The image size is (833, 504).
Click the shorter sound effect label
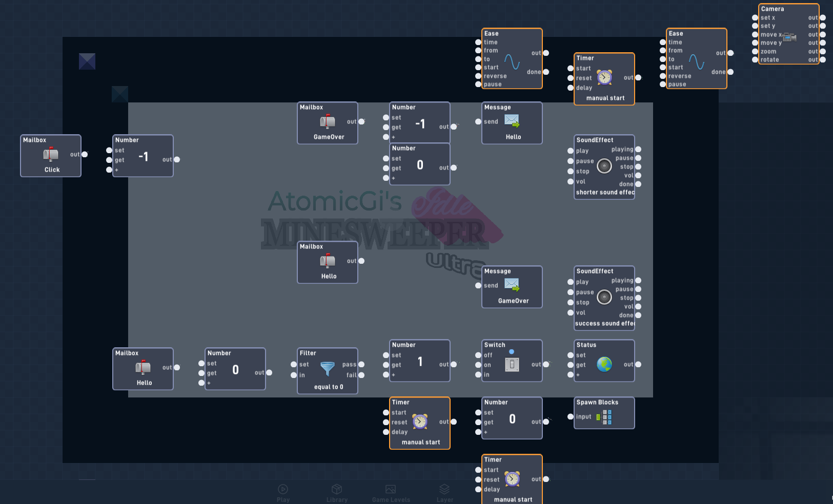point(605,193)
